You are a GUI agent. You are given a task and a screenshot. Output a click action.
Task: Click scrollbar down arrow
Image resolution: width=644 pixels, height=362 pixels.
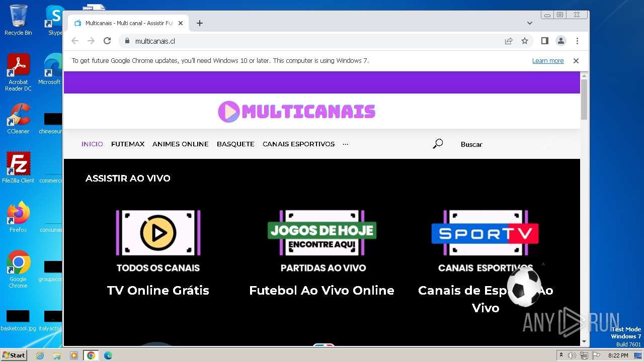tap(584, 342)
